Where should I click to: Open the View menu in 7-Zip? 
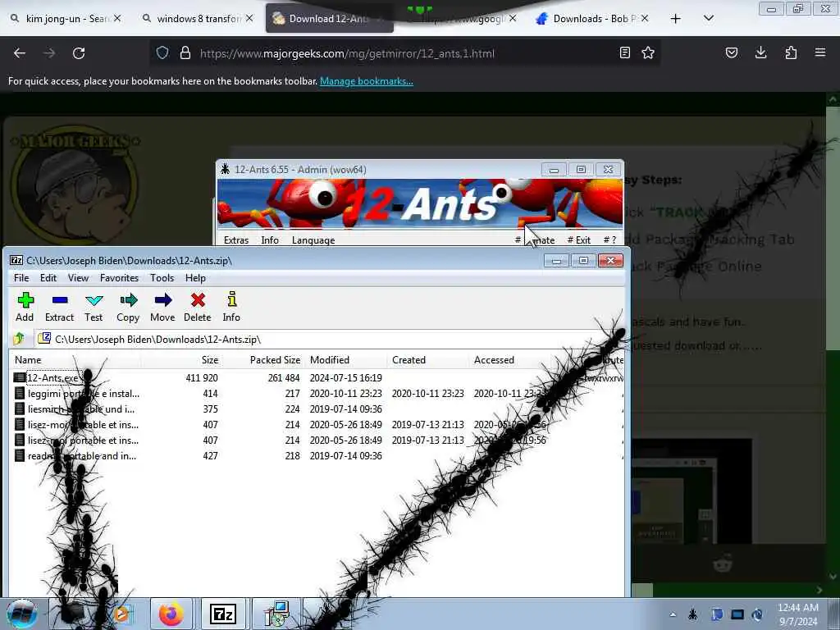pyautogui.click(x=78, y=278)
